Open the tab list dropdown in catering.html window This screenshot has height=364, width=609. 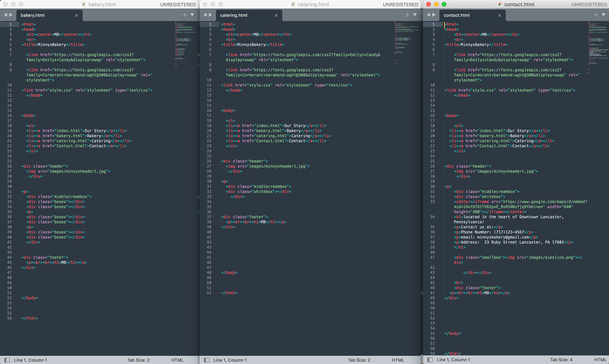[x=415, y=15]
